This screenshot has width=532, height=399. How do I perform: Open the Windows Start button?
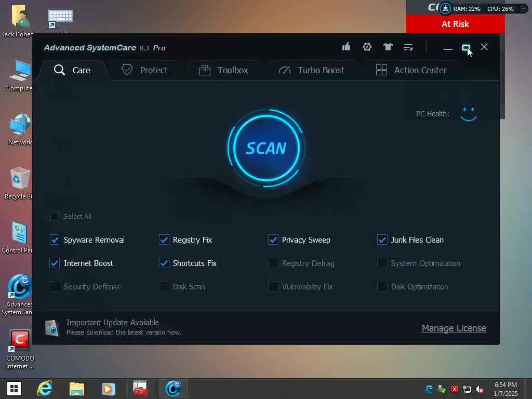click(x=14, y=389)
